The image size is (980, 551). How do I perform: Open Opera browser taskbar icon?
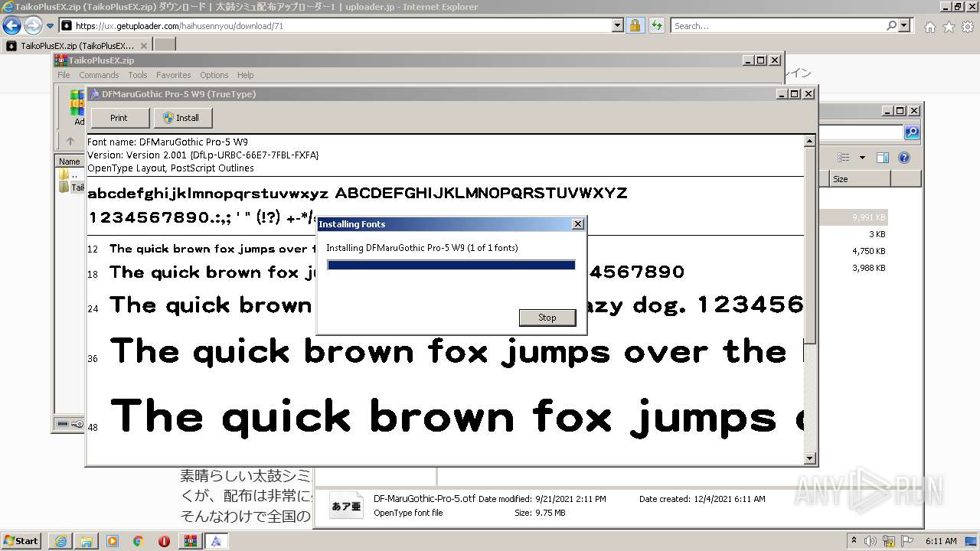pyautogui.click(x=165, y=541)
